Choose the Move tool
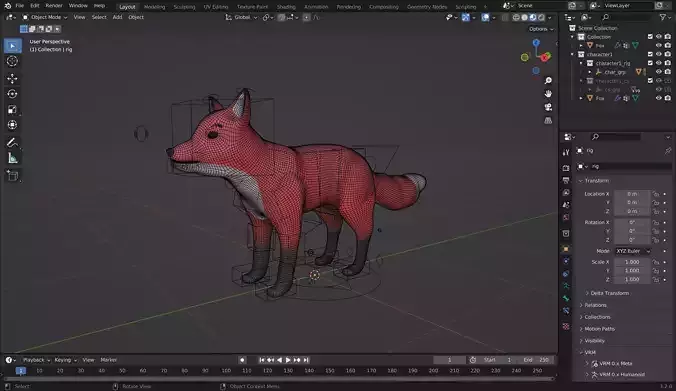Image resolution: width=676 pixels, height=391 pixels. point(13,78)
